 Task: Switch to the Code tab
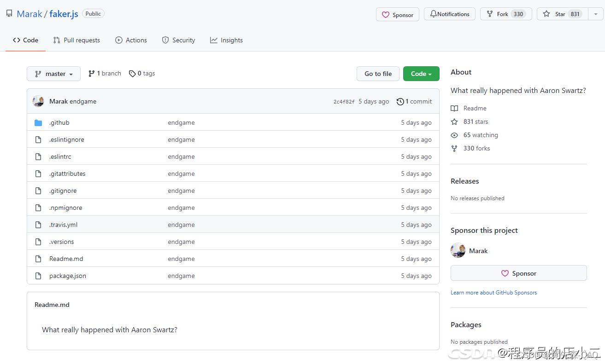[x=25, y=40]
